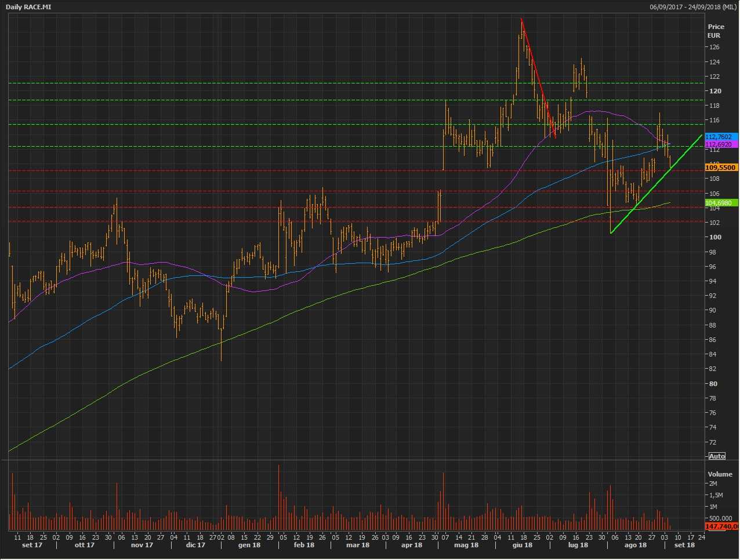This screenshot has width=740, height=560.
Task: Click the red 147.740,0 volume tag
Action: pos(721,526)
